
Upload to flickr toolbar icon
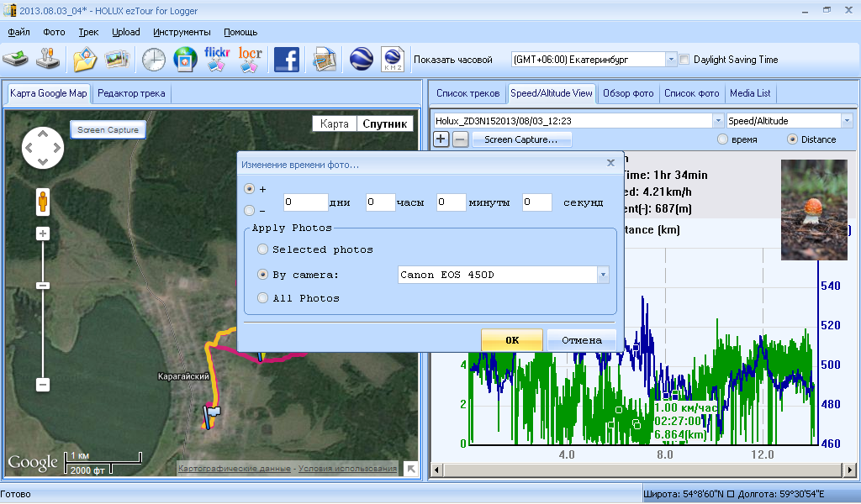click(x=217, y=60)
